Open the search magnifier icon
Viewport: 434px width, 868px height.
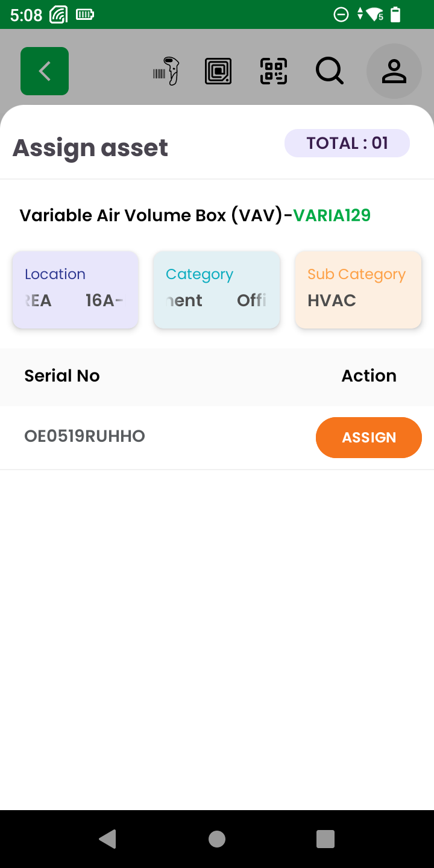coord(329,71)
